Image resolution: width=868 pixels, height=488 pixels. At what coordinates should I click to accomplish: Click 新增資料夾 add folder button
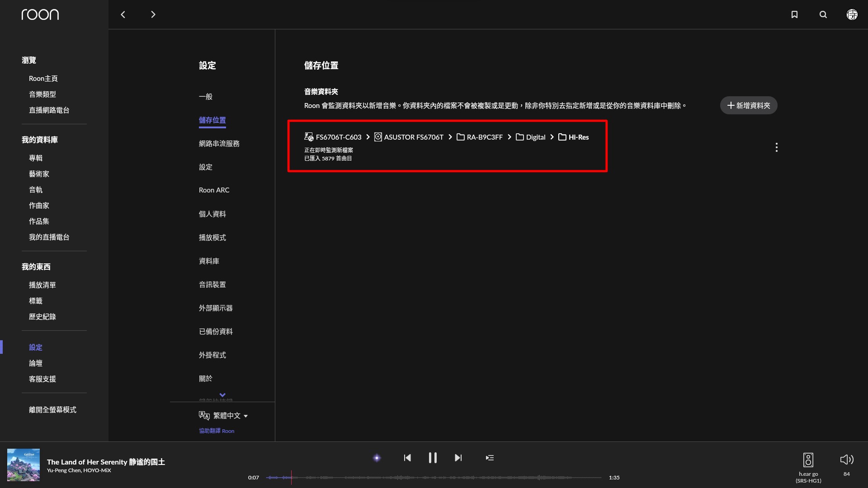point(749,105)
